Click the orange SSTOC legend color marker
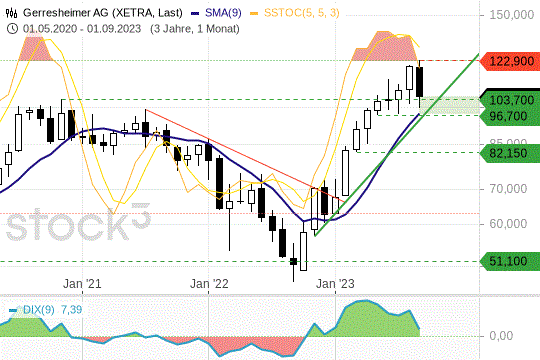540x360 pixels. tap(254, 13)
